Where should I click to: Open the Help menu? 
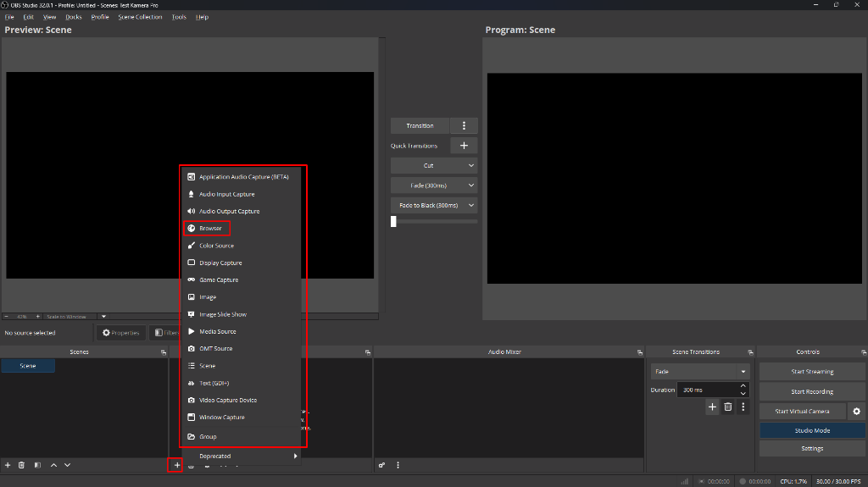coord(202,17)
